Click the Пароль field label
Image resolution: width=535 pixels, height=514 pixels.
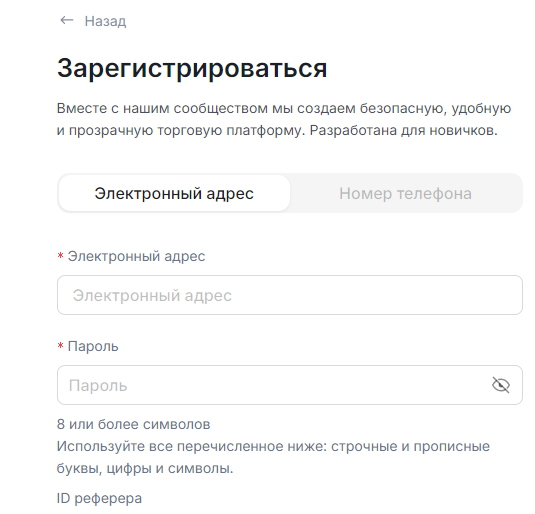(x=93, y=346)
